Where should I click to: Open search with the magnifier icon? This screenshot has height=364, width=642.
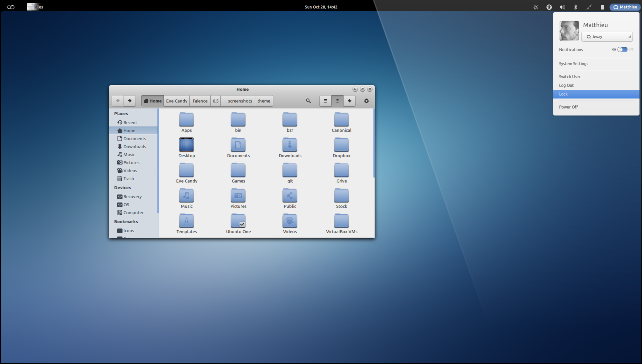coord(308,101)
